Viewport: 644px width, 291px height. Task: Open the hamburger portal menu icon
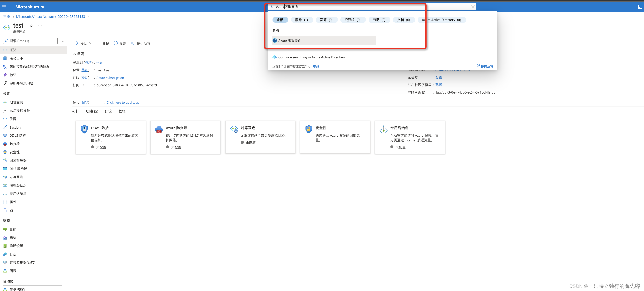[4, 7]
